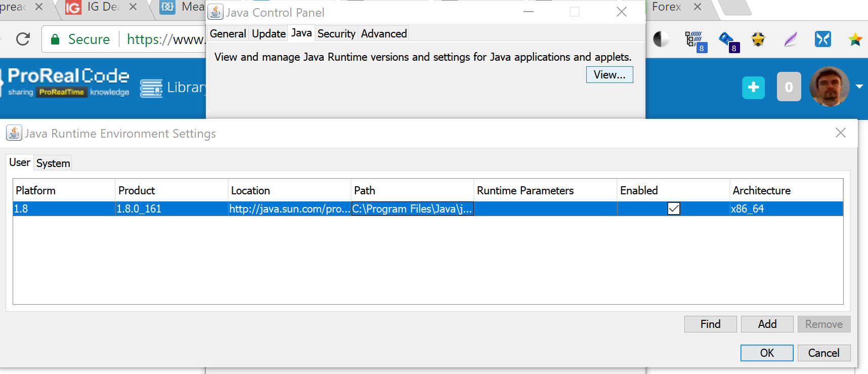Open the Security tab in Java Control Panel
The image size is (868, 374).
pyautogui.click(x=336, y=34)
